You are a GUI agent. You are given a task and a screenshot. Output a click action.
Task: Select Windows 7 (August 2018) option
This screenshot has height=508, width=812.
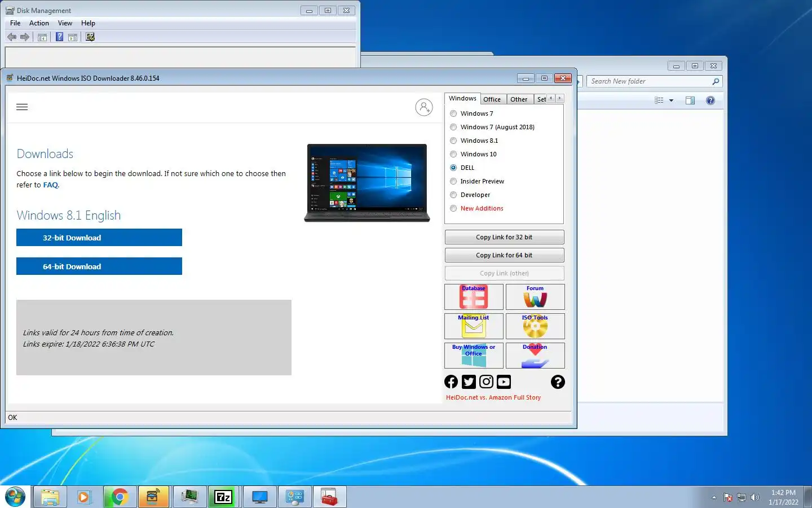(x=453, y=127)
